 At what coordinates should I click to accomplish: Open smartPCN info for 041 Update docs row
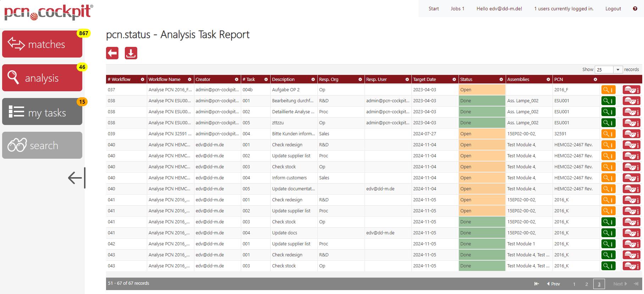pyautogui.click(x=631, y=233)
